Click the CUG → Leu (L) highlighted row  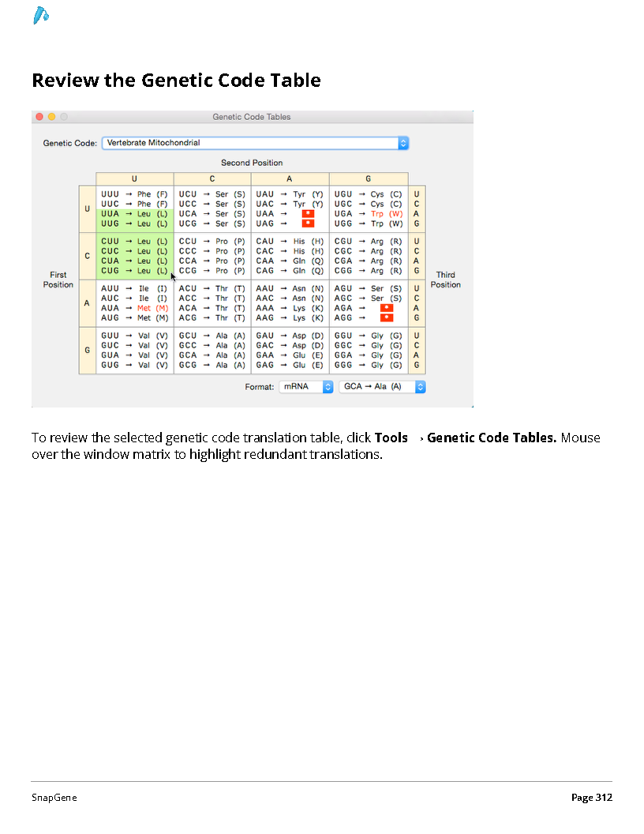pos(134,271)
